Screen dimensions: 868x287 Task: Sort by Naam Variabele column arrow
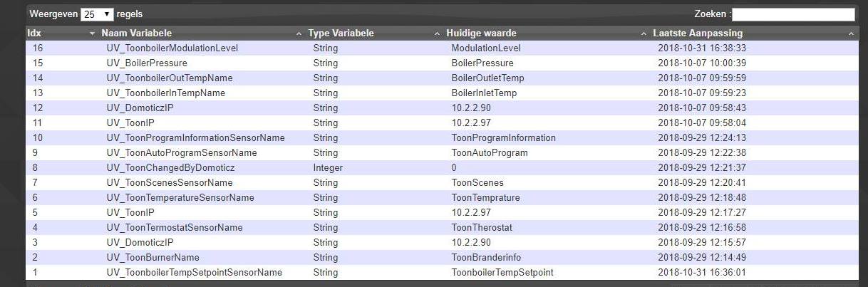point(299,33)
